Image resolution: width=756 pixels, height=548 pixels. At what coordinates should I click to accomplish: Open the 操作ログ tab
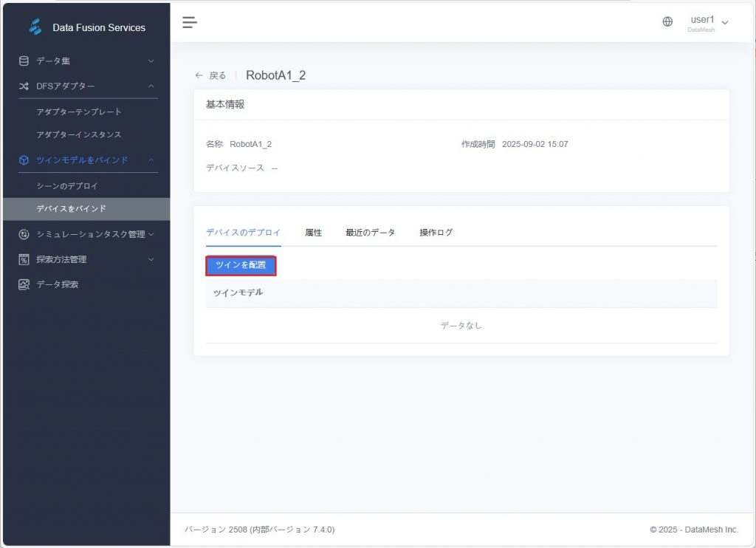(x=436, y=233)
